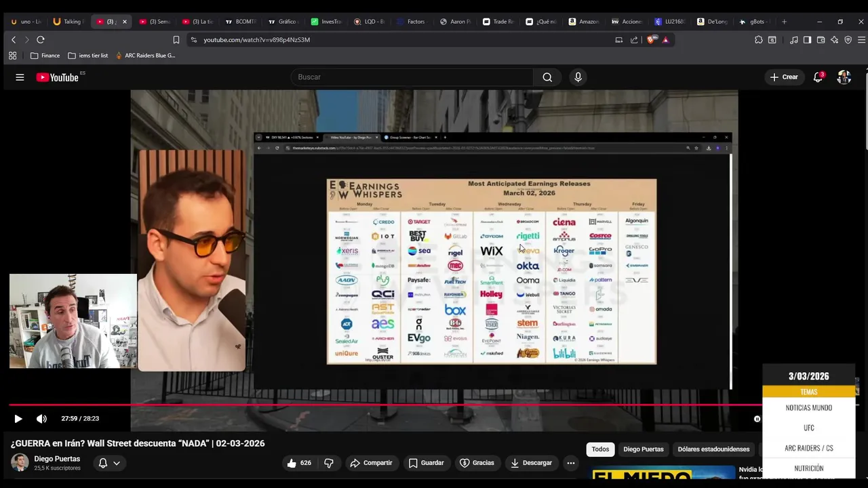868x488 pixels.
Task: Open Brave main menu hamburger
Action: point(861,39)
